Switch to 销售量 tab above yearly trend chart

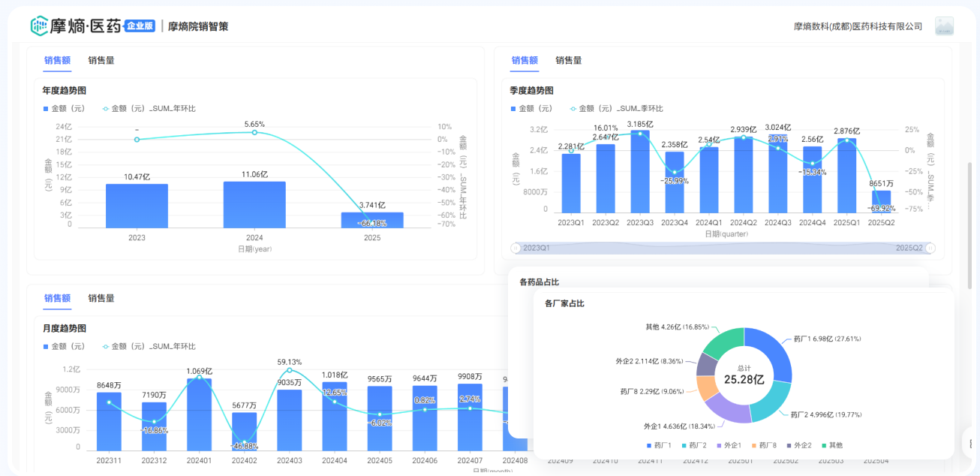pos(101,61)
